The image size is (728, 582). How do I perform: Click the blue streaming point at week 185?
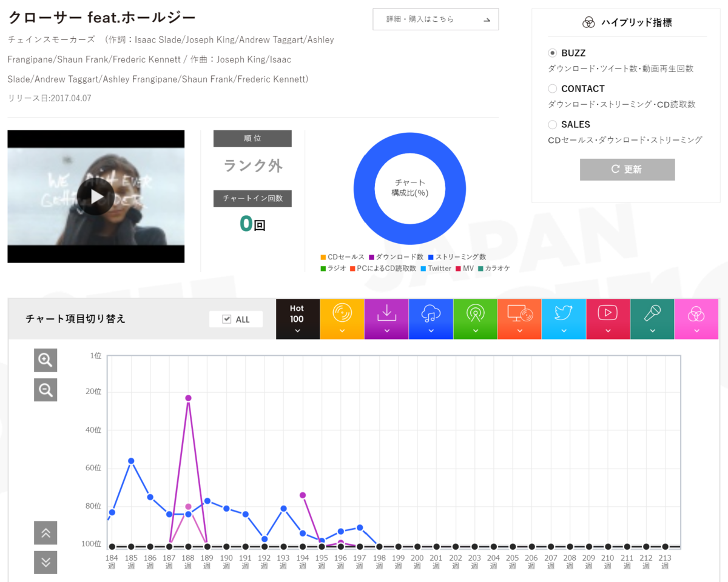coord(131,461)
